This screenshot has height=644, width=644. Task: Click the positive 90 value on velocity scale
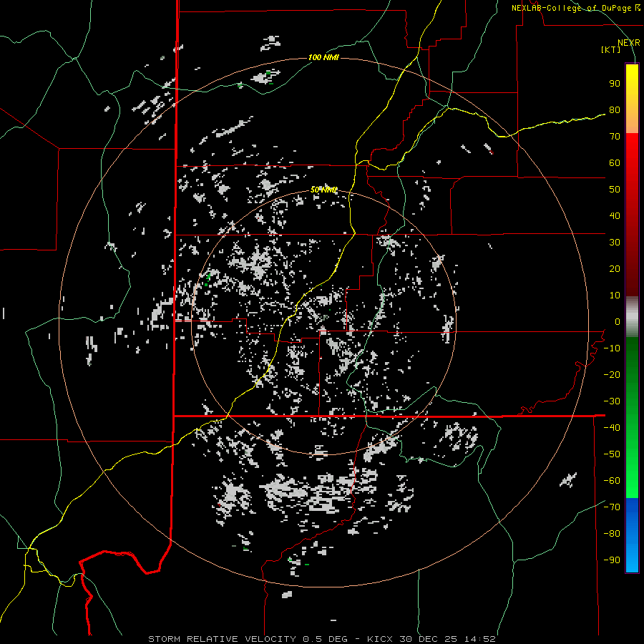615,84
